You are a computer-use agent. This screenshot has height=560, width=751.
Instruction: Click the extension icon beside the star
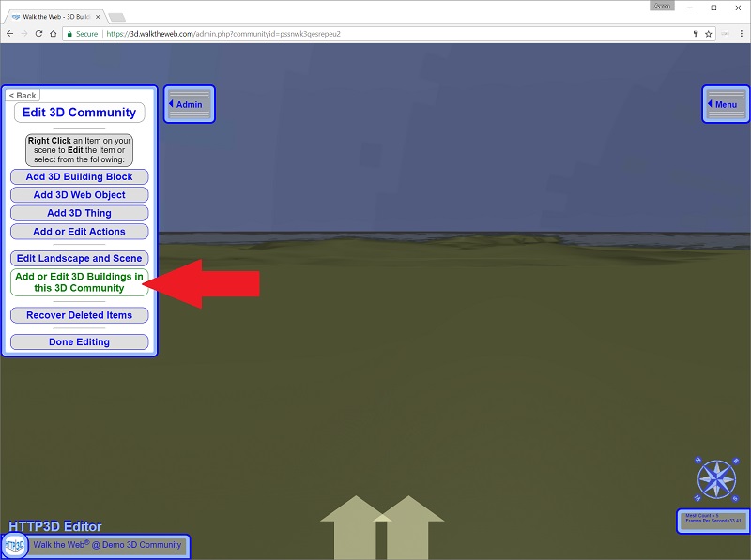click(725, 34)
